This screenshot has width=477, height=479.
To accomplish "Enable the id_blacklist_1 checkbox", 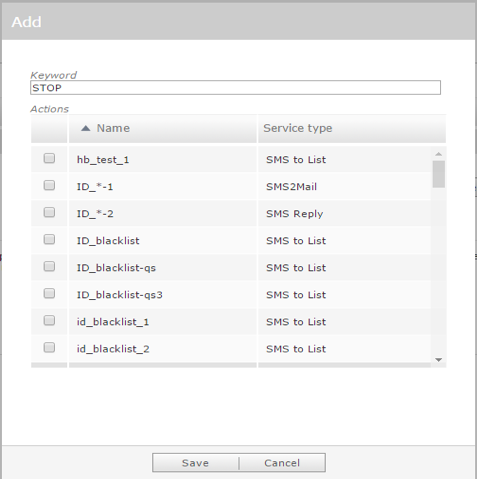I will coord(49,320).
